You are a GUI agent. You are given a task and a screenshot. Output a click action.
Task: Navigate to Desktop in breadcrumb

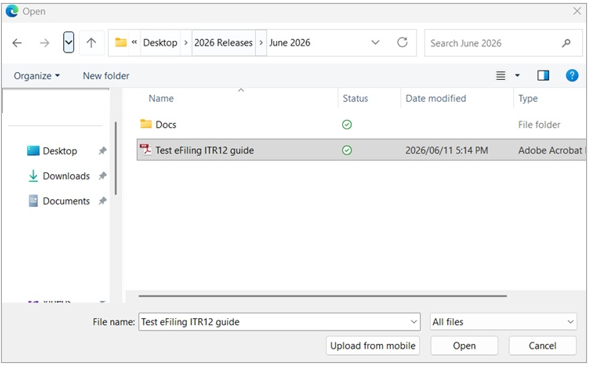pyautogui.click(x=160, y=43)
